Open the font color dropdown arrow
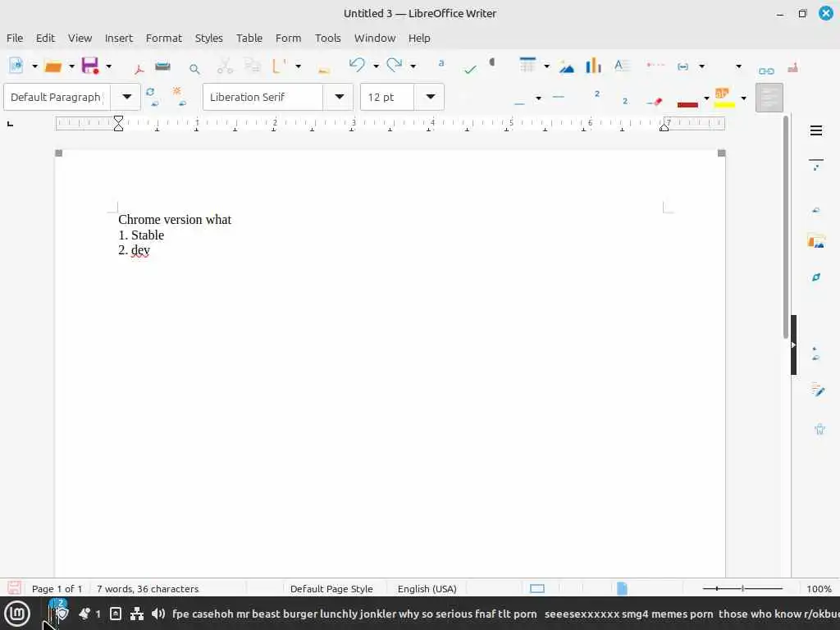840x630 pixels. tap(706, 98)
